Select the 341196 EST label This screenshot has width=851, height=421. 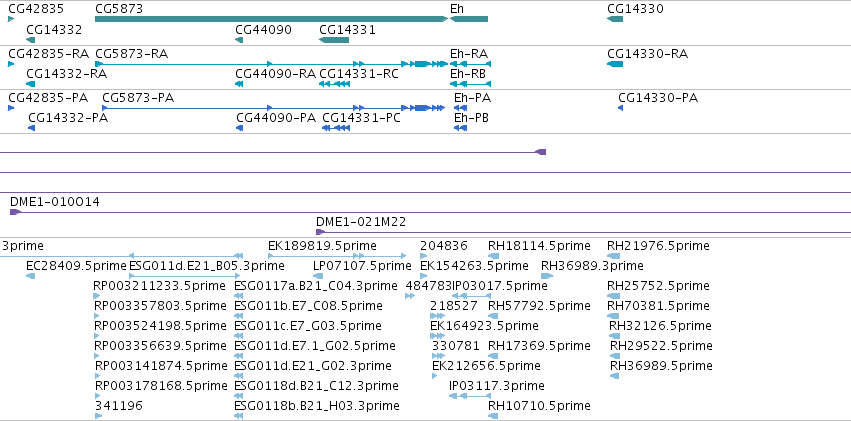click(119, 406)
